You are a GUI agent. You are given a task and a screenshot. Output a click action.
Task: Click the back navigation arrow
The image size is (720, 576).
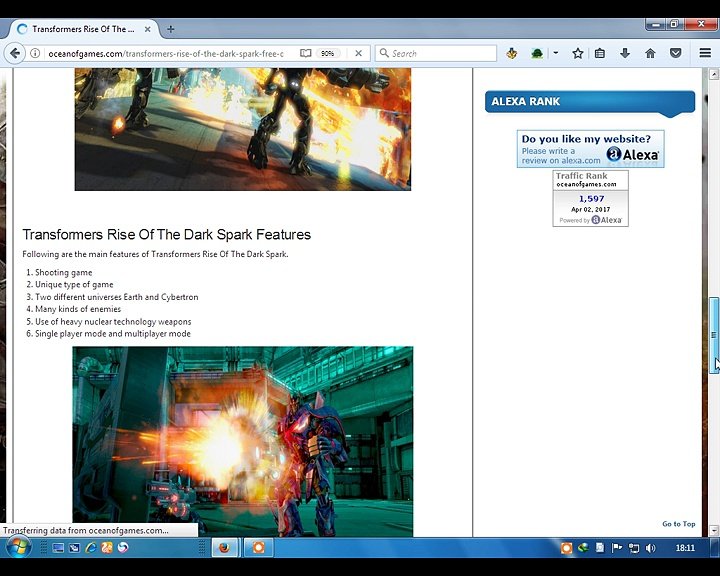[15, 53]
